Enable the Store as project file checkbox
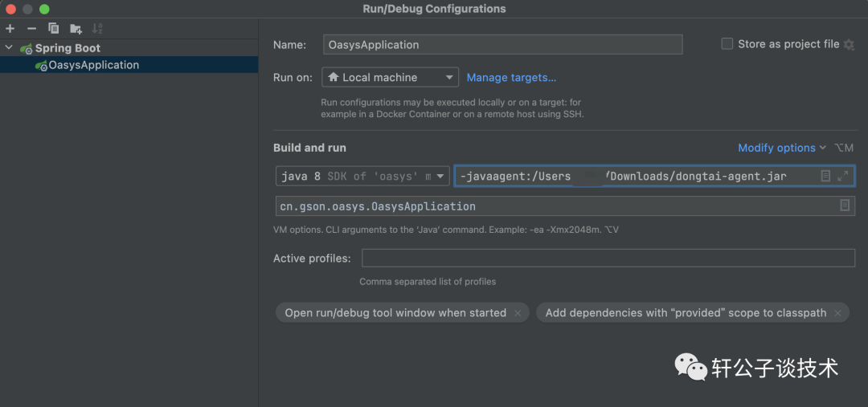Screen dimensions: 868x407 coord(727,44)
